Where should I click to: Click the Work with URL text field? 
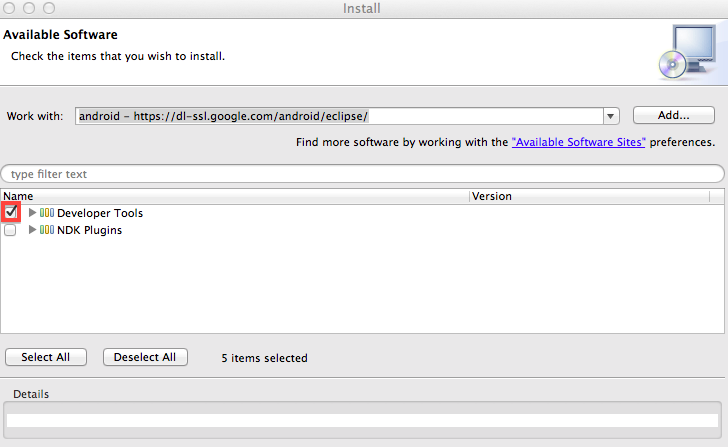(x=339, y=116)
